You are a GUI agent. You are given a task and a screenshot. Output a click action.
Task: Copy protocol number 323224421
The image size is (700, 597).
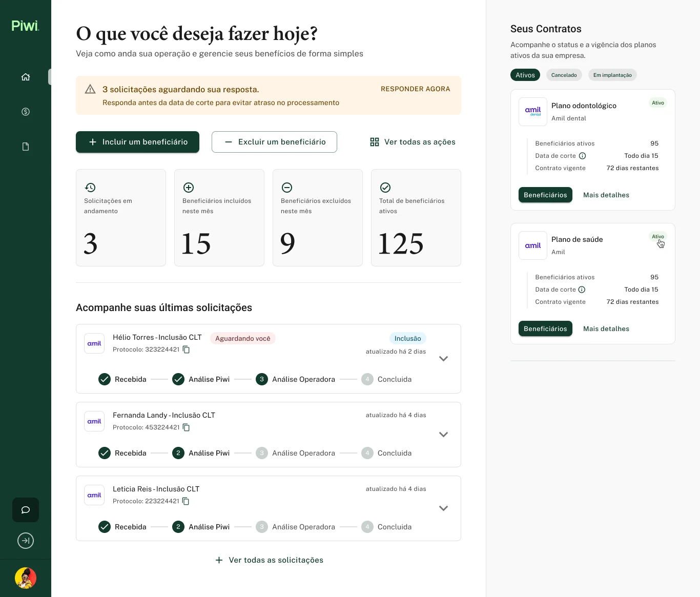[187, 349]
